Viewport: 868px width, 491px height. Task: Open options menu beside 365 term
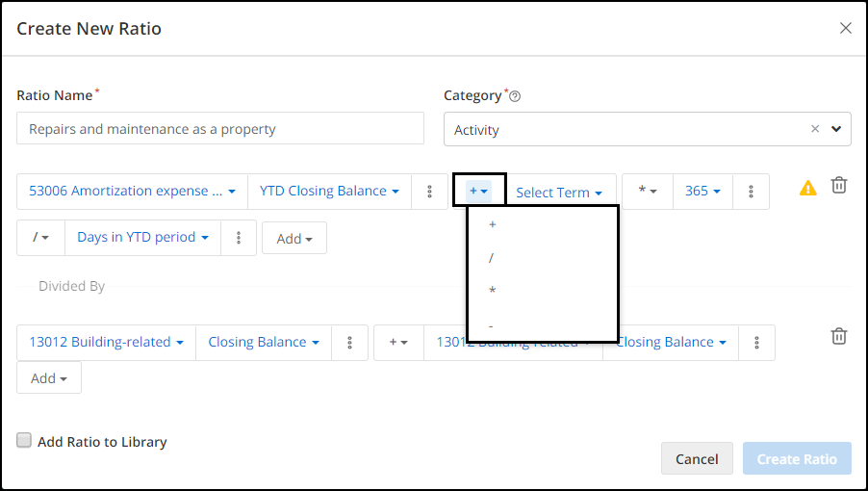(751, 192)
